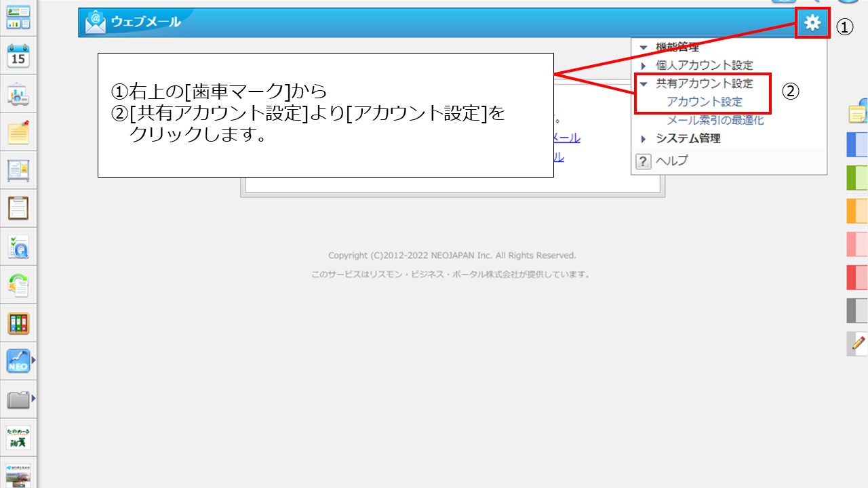Open the blue NEO chart icon
Image resolution: width=868 pixels, height=488 pixels.
pyautogui.click(x=18, y=361)
